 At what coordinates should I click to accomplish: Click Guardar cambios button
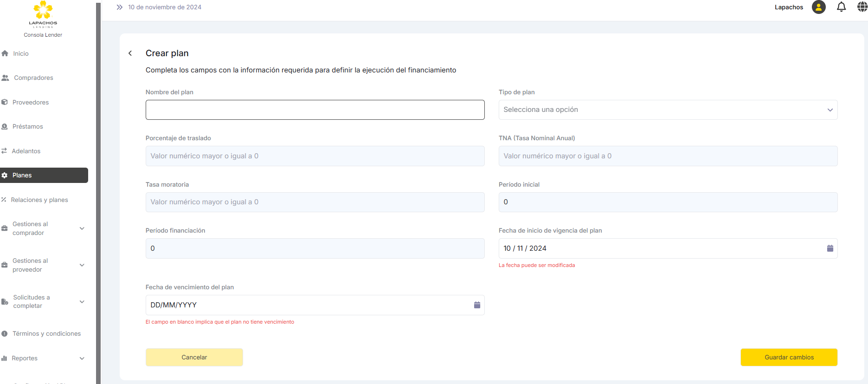pyautogui.click(x=789, y=357)
